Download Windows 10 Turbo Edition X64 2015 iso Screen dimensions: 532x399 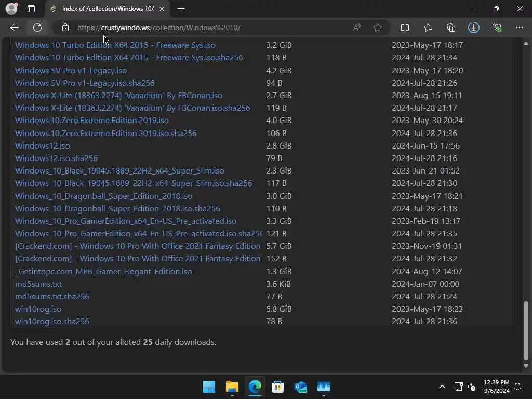115,45
